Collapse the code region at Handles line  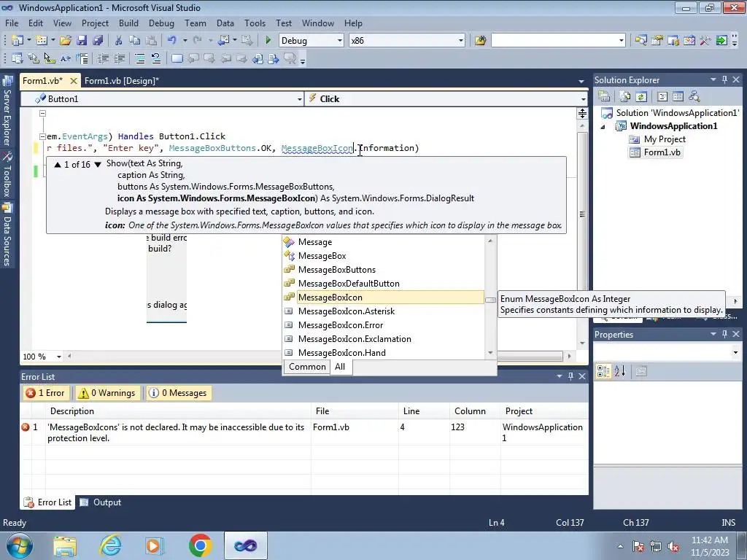42,136
